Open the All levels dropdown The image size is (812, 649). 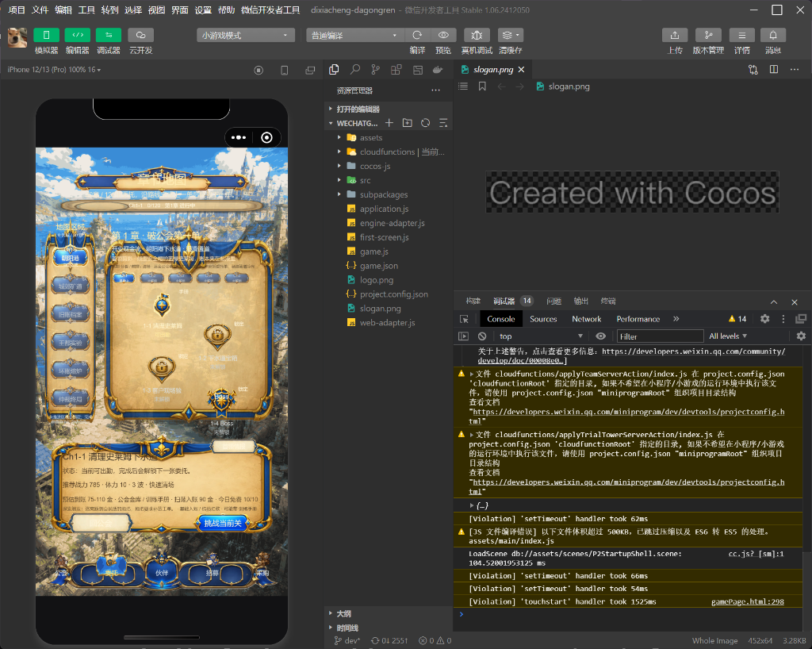(x=728, y=336)
